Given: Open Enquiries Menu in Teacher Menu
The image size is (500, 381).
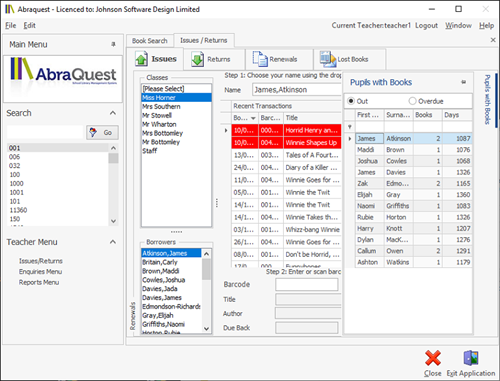Looking at the screenshot, I should [40, 272].
